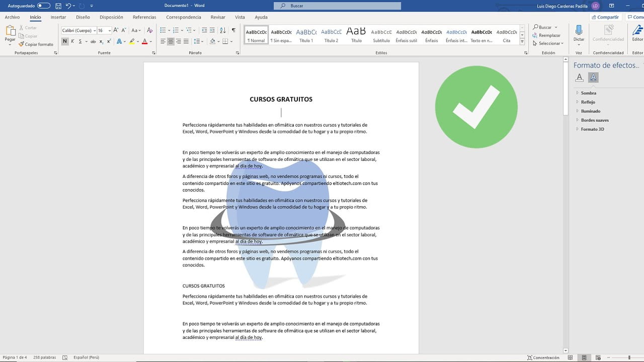Image resolution: width=644 pixels, height=362 pixels.
Task: Apply the Subtítulo style
Action: 381,35
